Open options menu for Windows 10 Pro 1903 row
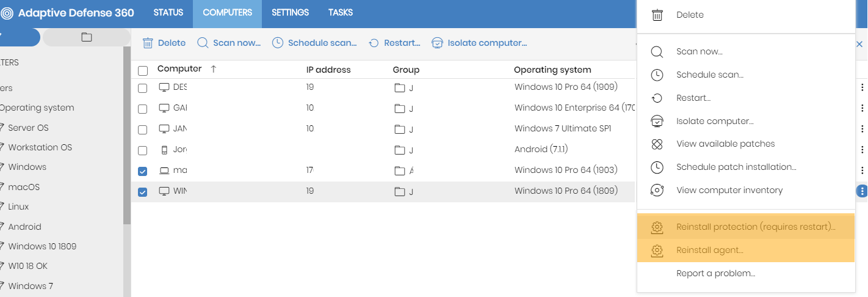Screen dimensions: 868x297 (862, 170)
